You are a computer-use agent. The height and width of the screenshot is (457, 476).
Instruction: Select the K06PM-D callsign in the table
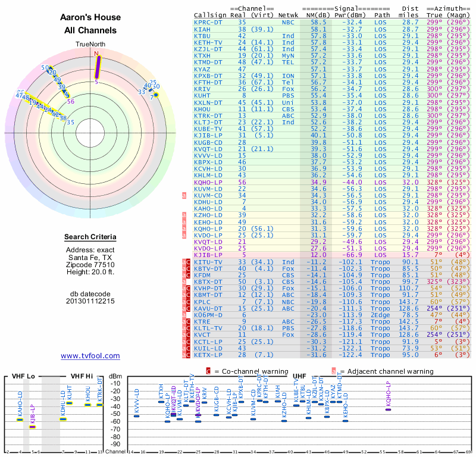[x=208, y=315]
